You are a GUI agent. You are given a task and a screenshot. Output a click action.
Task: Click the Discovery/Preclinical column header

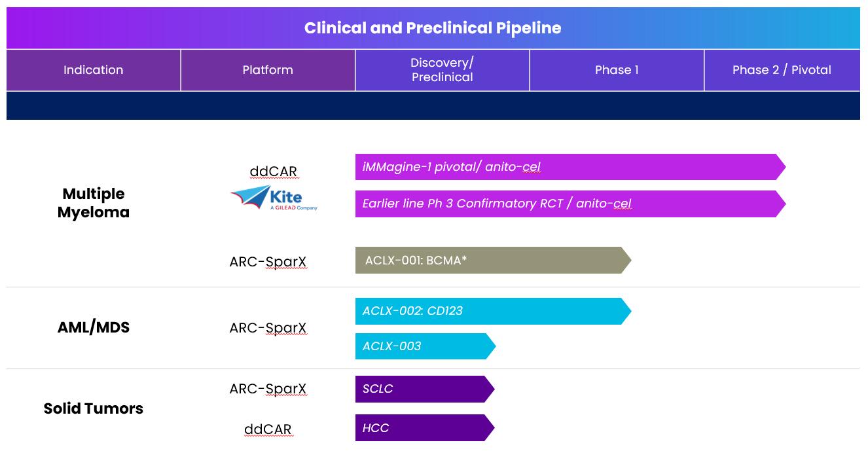point(442,70)
